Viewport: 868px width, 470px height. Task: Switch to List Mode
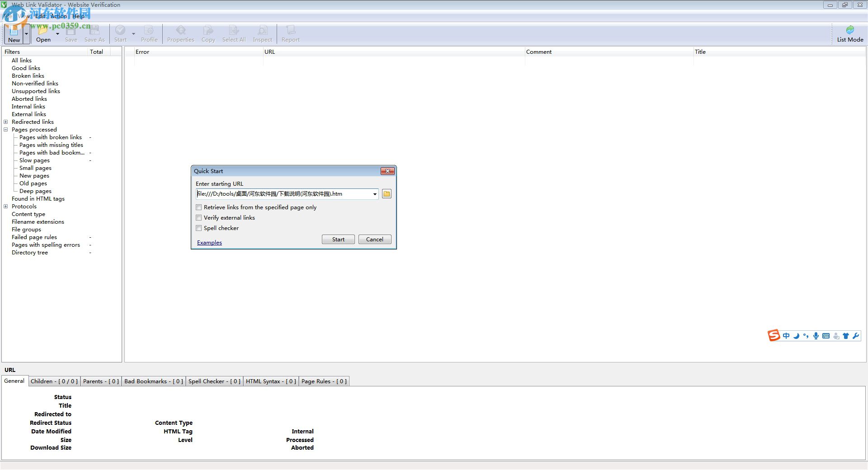click(x=849, y=33)
